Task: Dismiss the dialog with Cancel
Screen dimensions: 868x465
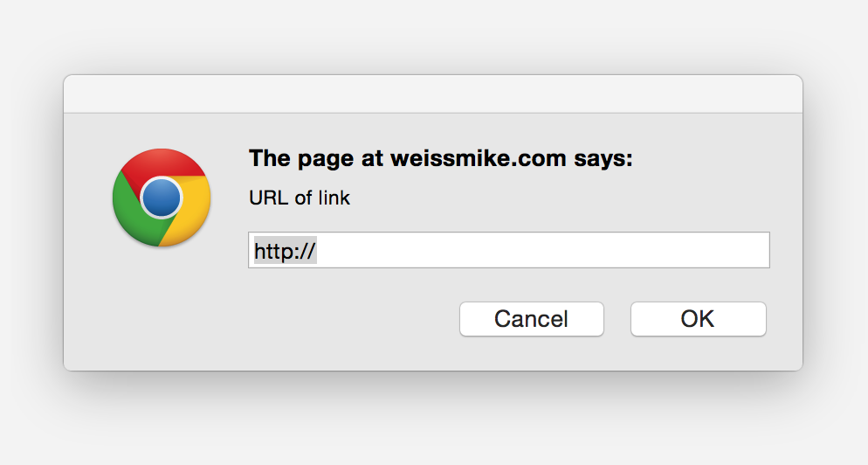Action: click(x=531, y=319)
